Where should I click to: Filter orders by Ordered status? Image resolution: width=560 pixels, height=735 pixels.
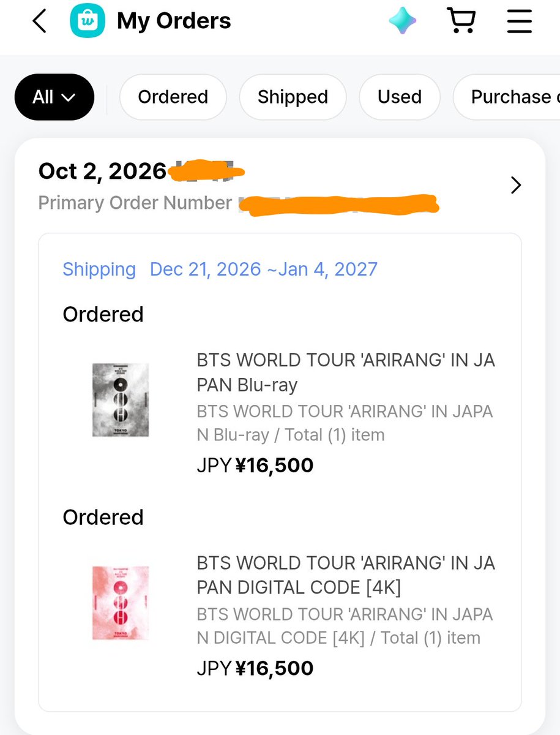pos(173,97)
